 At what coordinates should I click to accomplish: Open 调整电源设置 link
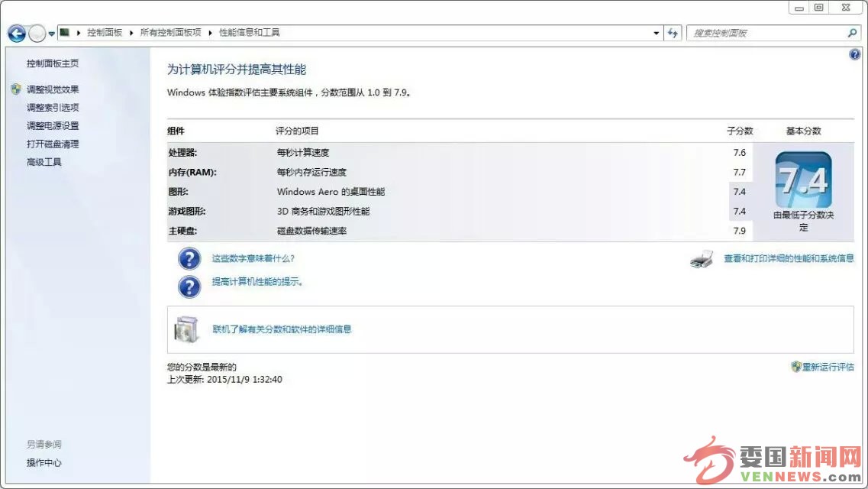pos(53,126)
